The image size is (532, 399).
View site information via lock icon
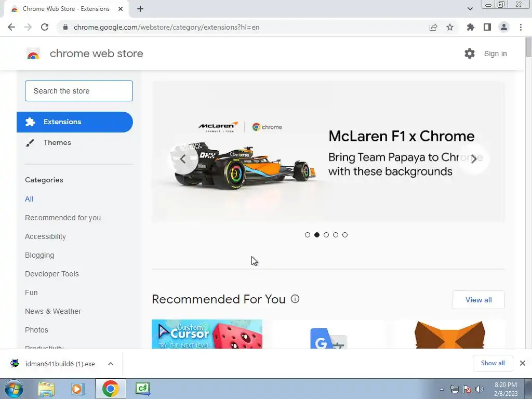[65, 27]
